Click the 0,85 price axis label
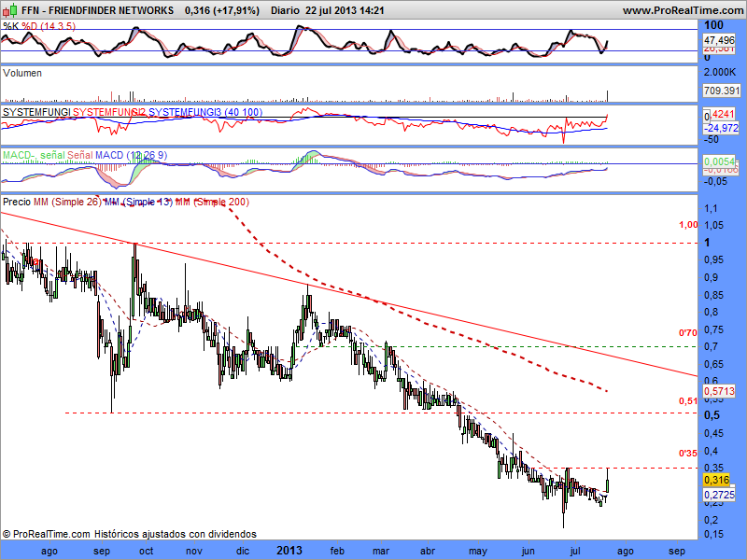747x560 pixels. pyautogui.click(x=714, y=295)
